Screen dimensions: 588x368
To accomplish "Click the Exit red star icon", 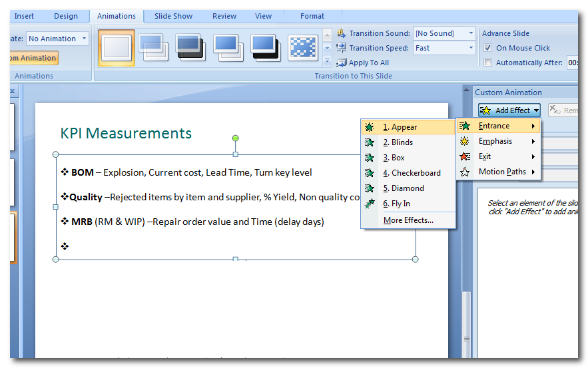I will coord(465,156).
